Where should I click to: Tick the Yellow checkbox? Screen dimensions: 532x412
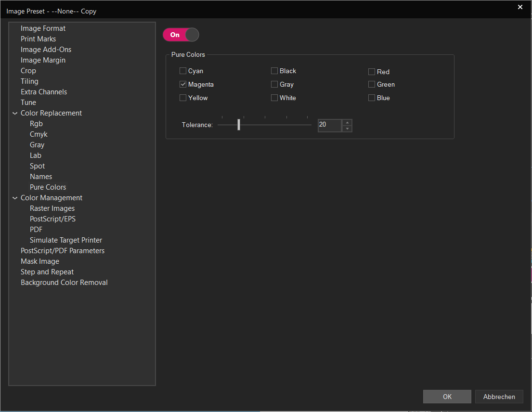coord(183,98)
